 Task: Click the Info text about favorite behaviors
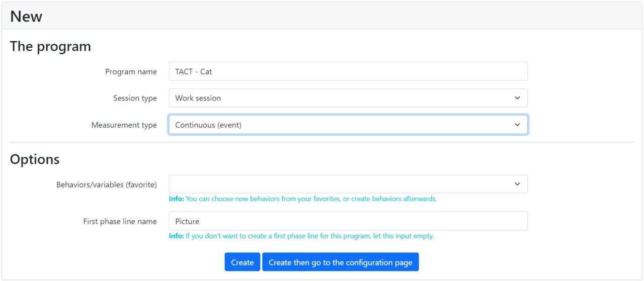tap(303, 199)
